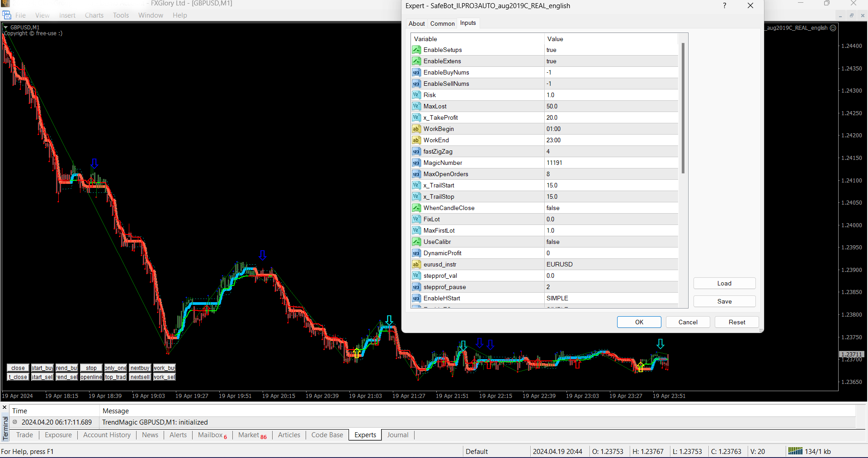Open the Journal tab in Terminal
Image resolution: width=868 pixels, height=458 pixels.
(397, 435)
